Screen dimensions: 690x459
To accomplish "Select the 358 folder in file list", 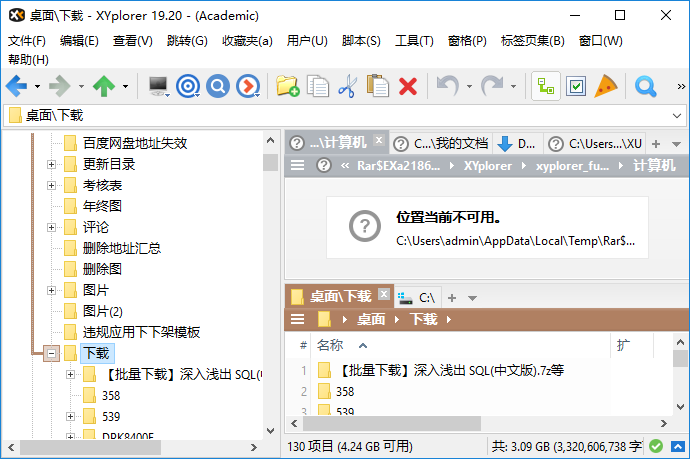I will coord(345,392).
